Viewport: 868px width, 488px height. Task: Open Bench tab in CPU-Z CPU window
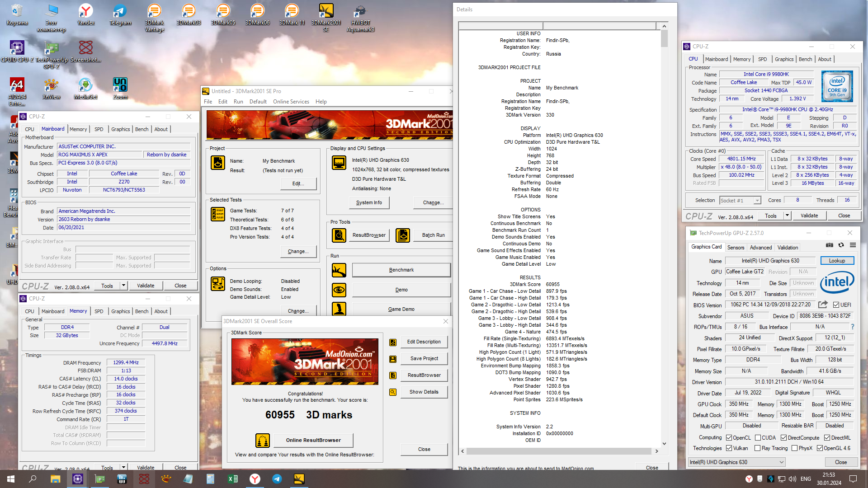pyautogui.click(x=805, y=59)
